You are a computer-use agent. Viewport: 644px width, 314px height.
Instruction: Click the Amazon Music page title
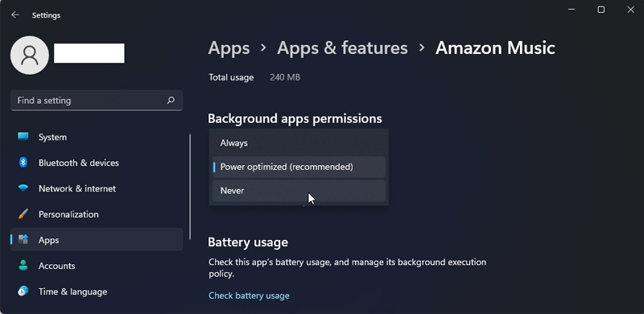coord(495,48)
